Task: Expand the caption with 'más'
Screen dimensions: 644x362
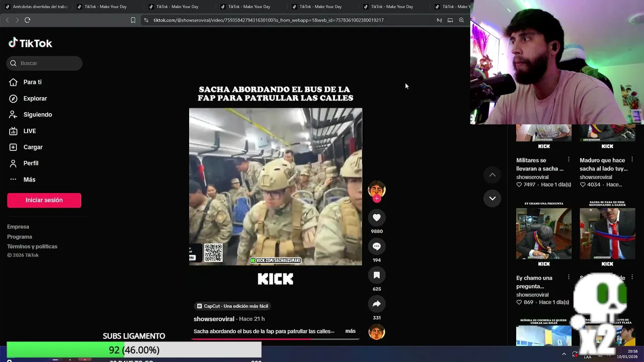Action: [350, 331]
